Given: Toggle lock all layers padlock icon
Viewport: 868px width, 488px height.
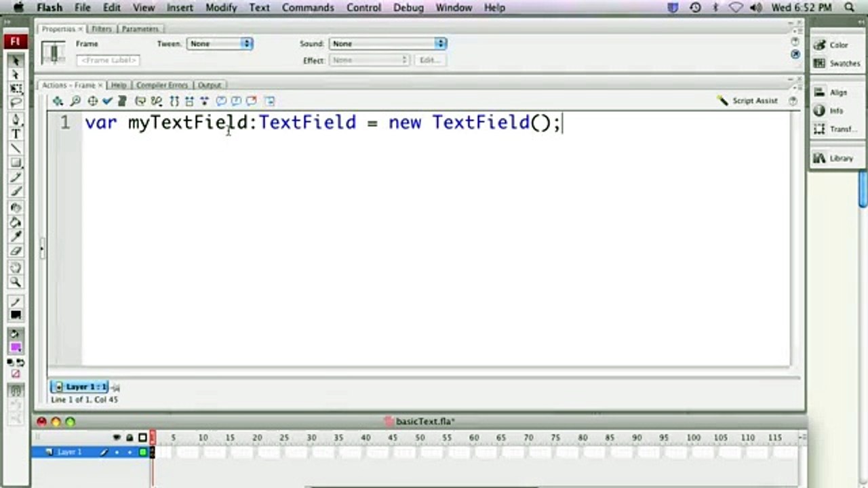Looking at the screenshot, I should click(130, 438).
